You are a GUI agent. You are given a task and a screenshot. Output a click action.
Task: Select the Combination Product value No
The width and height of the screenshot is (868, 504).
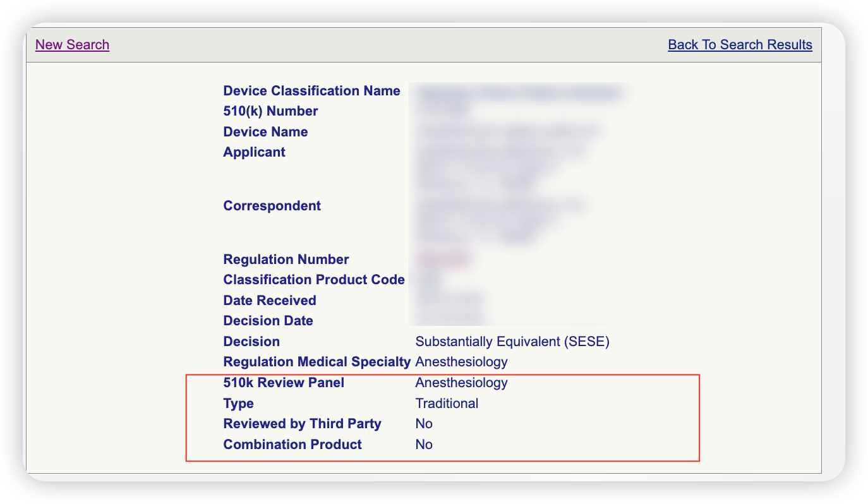click(x=424, y=444)
